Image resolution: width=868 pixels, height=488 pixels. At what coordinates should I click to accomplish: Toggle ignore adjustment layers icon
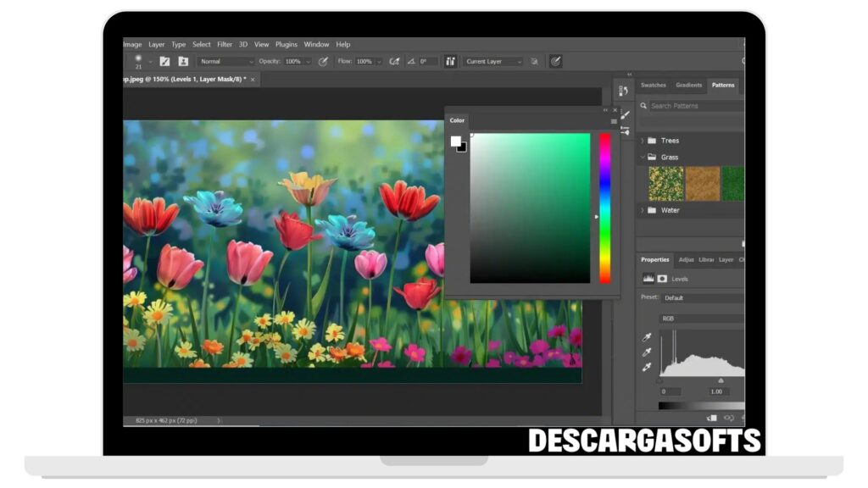pyautogui.click(x=534, y=61)
